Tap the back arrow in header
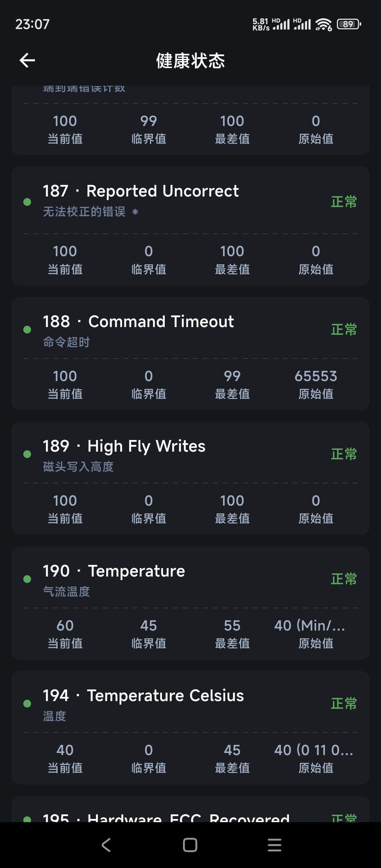Image resolution: width=381 pixels, height=868 pixels. pos(27,60)
